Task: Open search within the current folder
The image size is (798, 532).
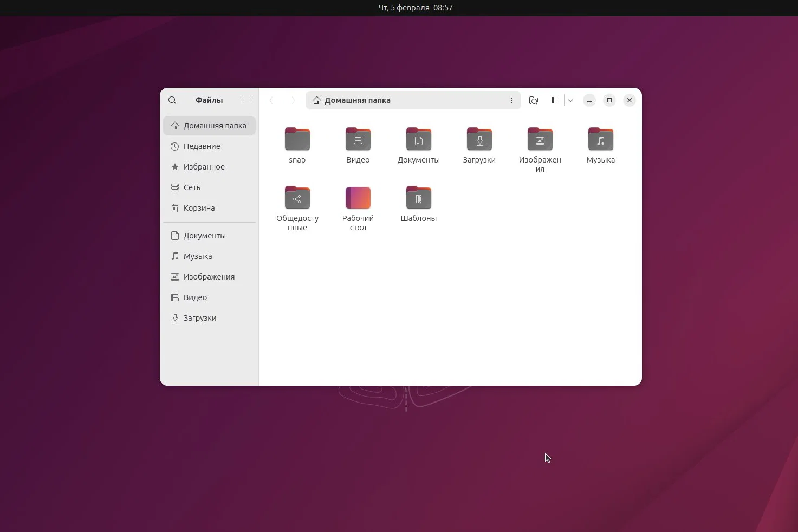Action: point(534,100)
